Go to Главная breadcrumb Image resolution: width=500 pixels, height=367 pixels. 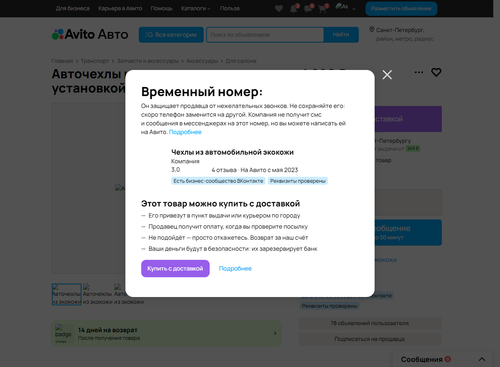[x=62, y=61]
